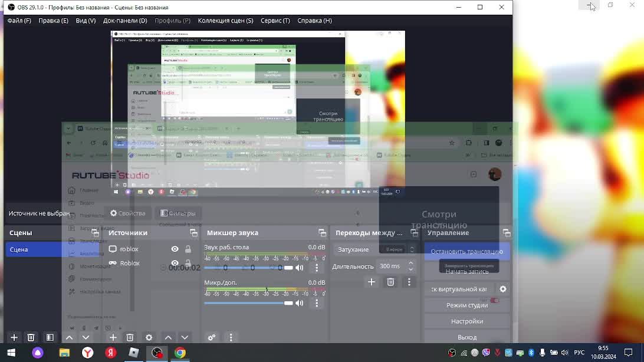644x362 pixels.
Task: Pop out the Микшер звука dock panel
Action: click(322, 233)
